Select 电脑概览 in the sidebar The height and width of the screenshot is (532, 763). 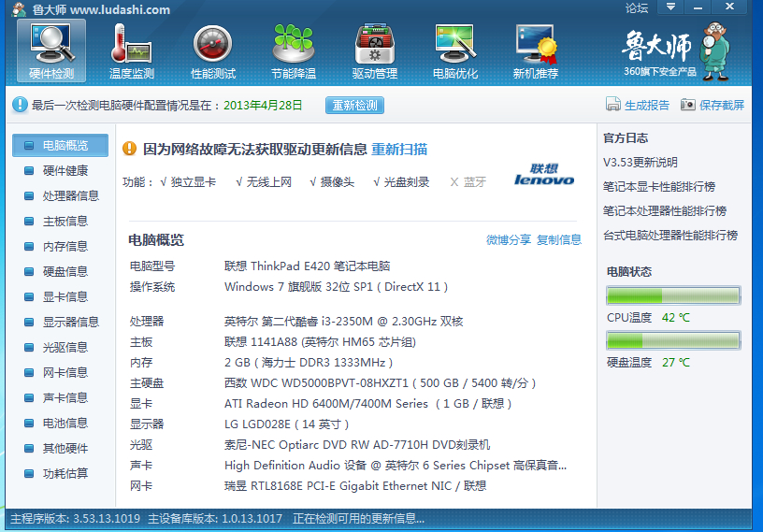point(61,145)
